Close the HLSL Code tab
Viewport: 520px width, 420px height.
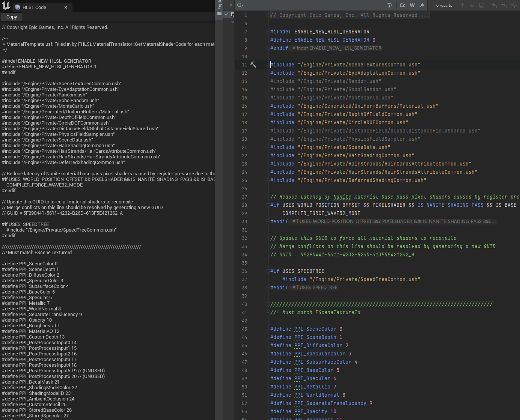[x=66, y=7]
